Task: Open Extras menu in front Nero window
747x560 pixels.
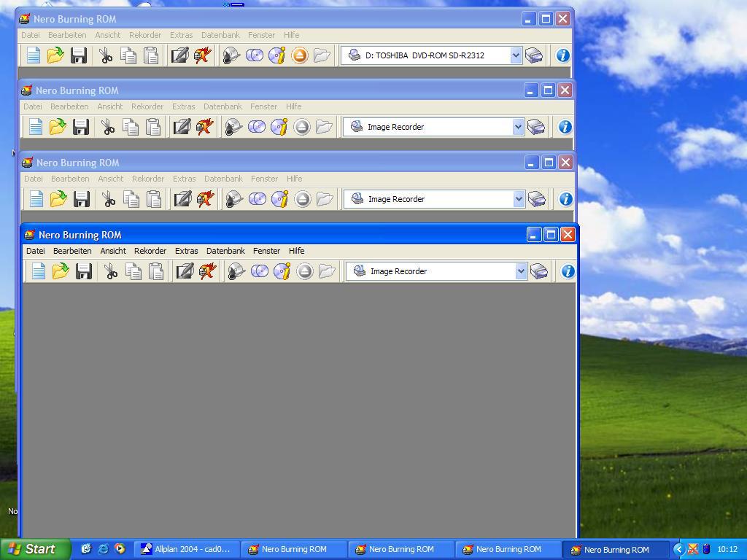Action: coord(186,251)
